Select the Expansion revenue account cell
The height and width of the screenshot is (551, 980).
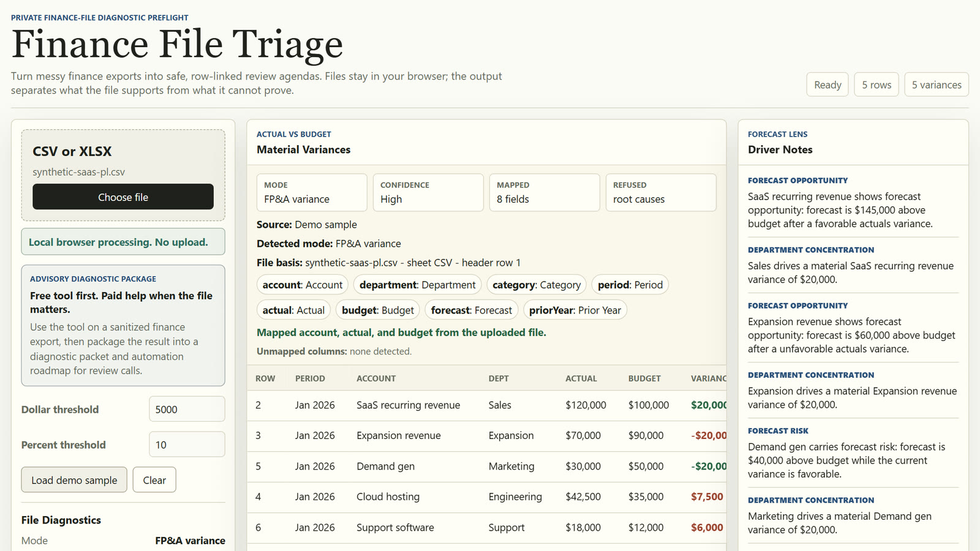(x=399, y=436)
